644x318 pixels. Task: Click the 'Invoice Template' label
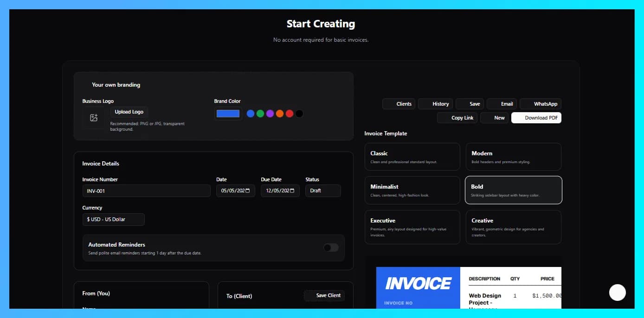[386, 134]
